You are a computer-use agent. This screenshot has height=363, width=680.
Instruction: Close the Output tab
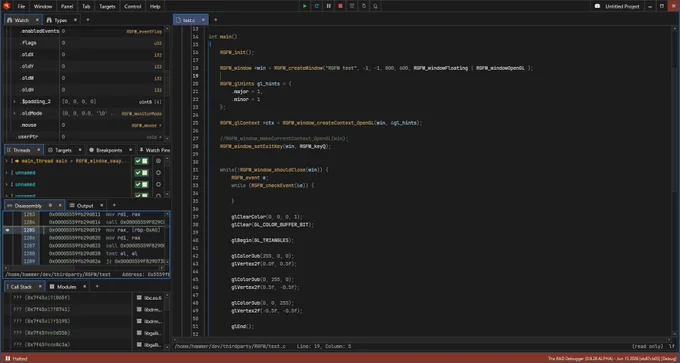click(101, 205)
